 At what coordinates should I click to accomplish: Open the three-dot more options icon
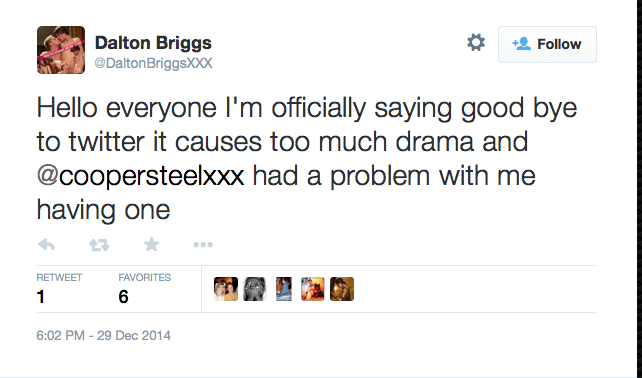pos(203,244)
